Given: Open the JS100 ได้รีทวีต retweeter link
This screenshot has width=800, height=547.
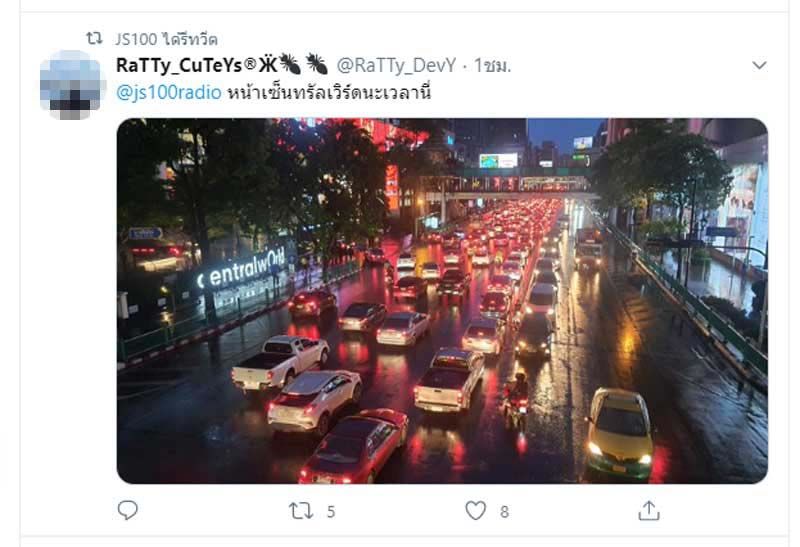Looking at the screenshot, I should pyautogui.click(x=166, y=39).
